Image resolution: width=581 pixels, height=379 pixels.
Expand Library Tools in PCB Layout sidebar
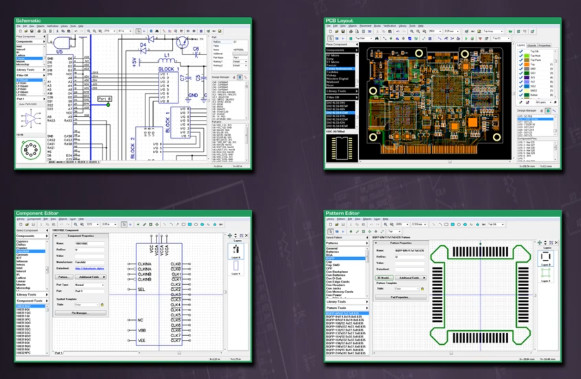click(x=341, y=91)
